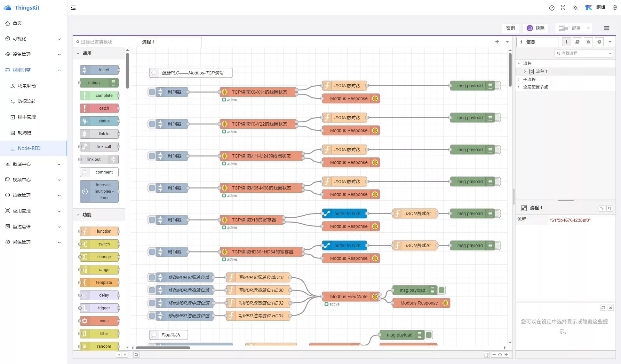Click the fullscreen icon in header
This screenshot has height=364, width=621.
[563, 8]
